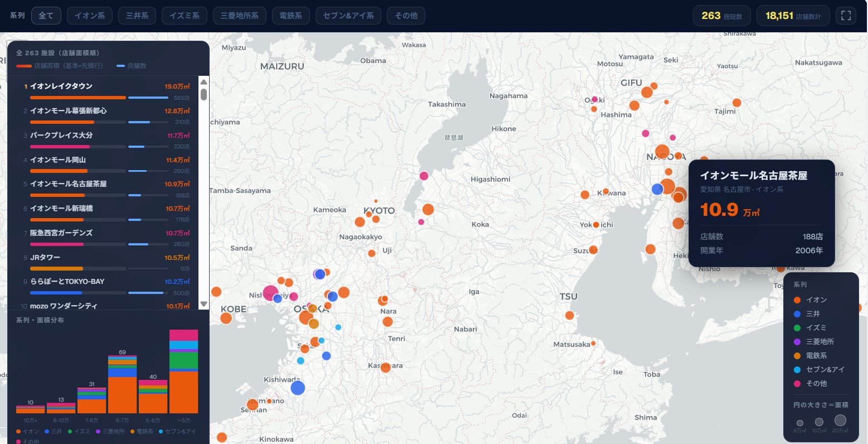The image size is (868, 444).
Task: Click the facility list scroll-up arrow
Action: (203, 81)
